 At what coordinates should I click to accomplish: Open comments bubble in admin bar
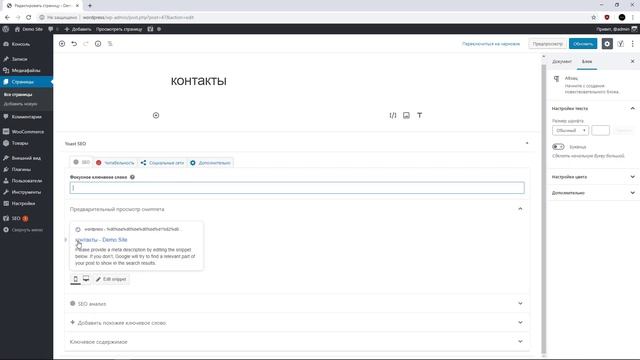pyautogui.click(x=51, y=29)
